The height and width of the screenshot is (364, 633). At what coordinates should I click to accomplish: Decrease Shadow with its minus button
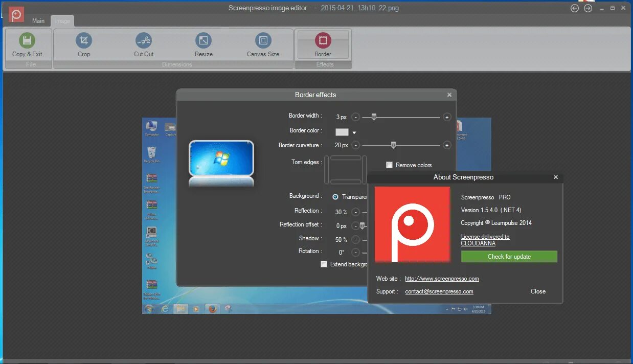point(355,239)
